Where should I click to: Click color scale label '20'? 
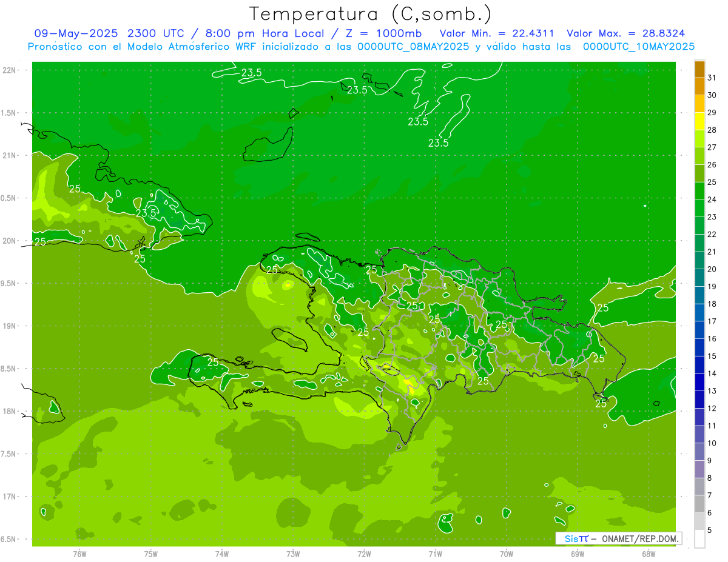(x=712, y=269)
